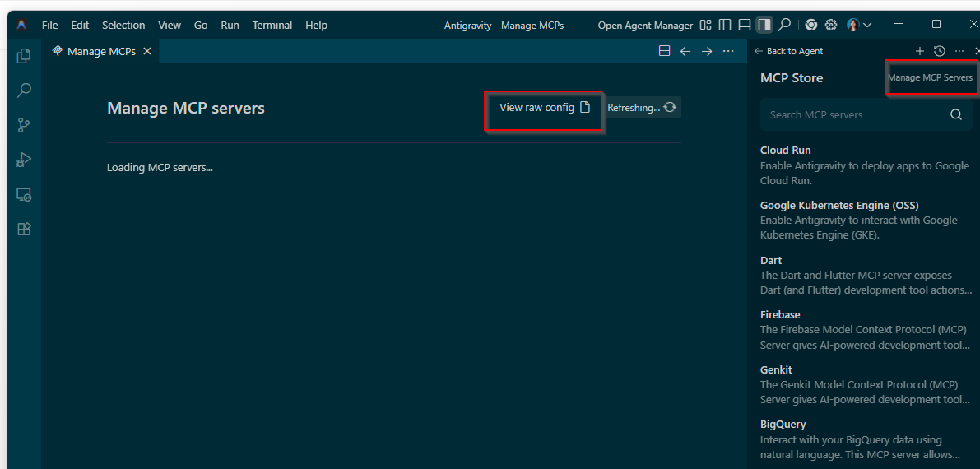
Task: Go forward with editor right arrow
Action: pos(707,51)
